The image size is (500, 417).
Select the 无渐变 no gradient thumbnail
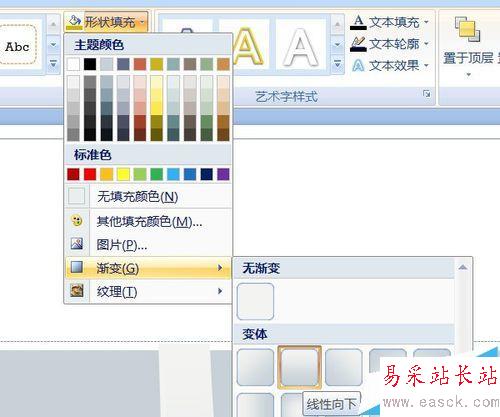(255, 301)
